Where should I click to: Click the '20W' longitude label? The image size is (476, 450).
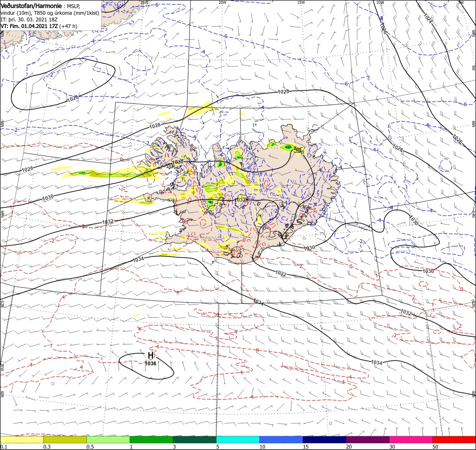click(x=222, y=2)
